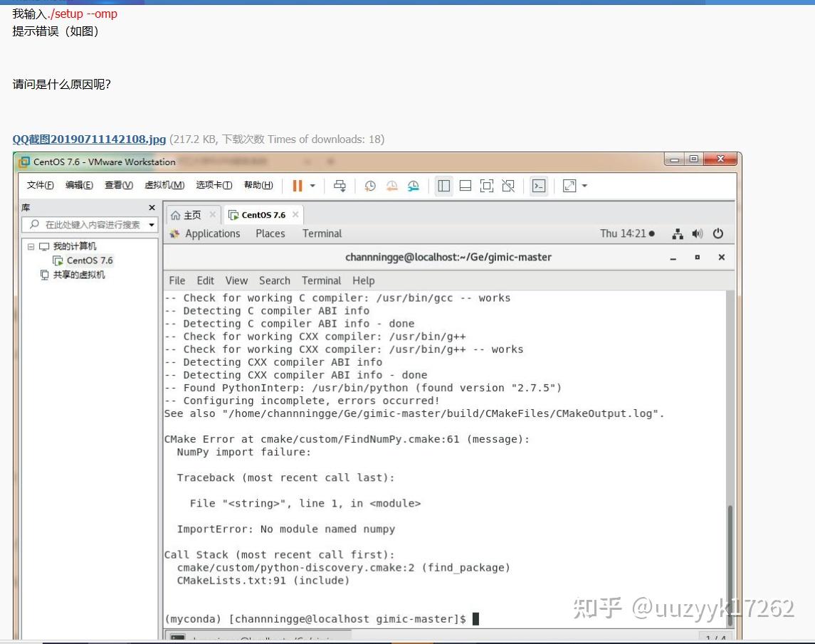
Task: Open the power options dropdown beside pause
Action: coord(312,186)
